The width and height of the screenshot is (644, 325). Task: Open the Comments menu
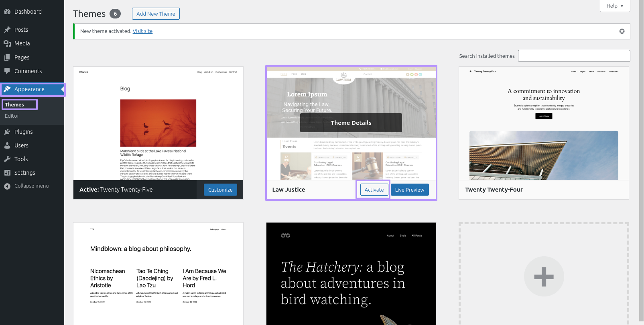32,71
